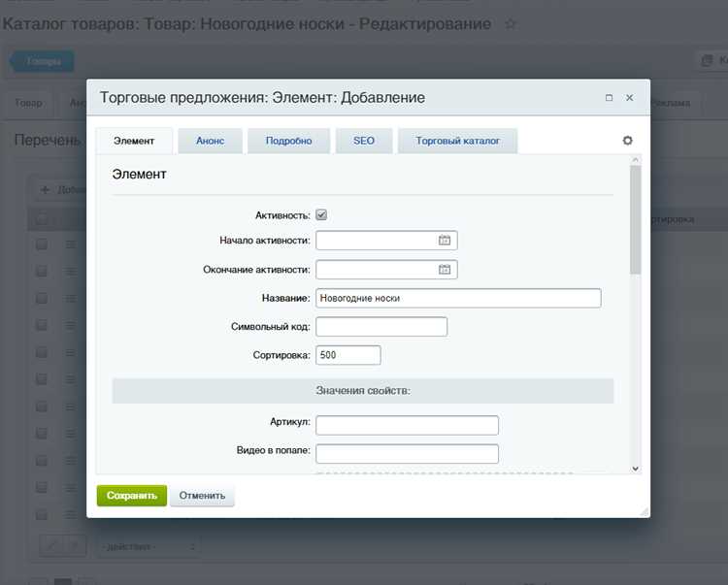Open calendar for Начало активности
The height and width of the screenshot is (585, 728).
click(x=445, y=240)
